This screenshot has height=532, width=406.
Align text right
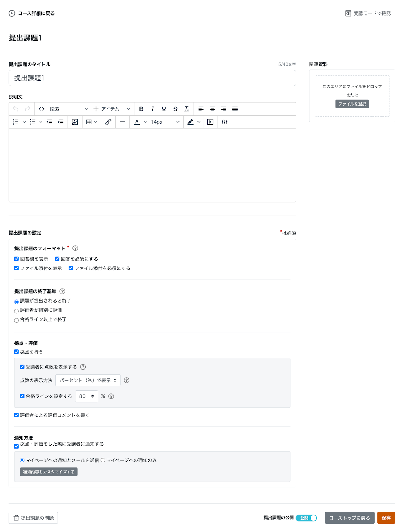tap(224, 109)
